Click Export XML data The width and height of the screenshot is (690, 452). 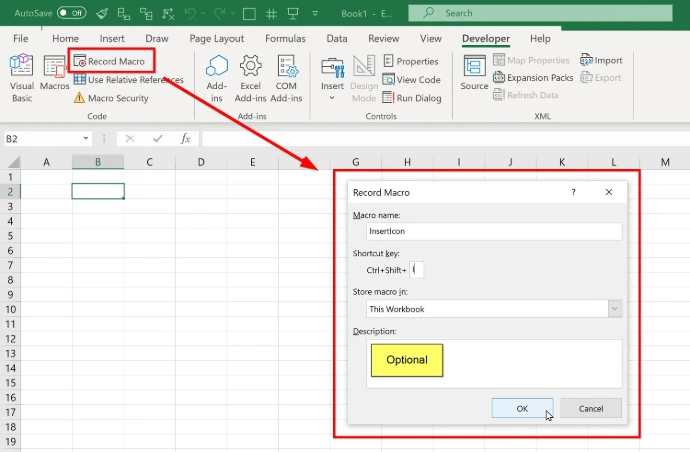pyautogui.click(x=601, y=77)
